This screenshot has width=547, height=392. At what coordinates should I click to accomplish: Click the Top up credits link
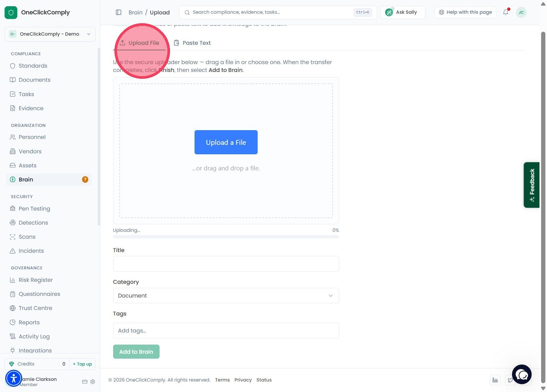(82, 364)
